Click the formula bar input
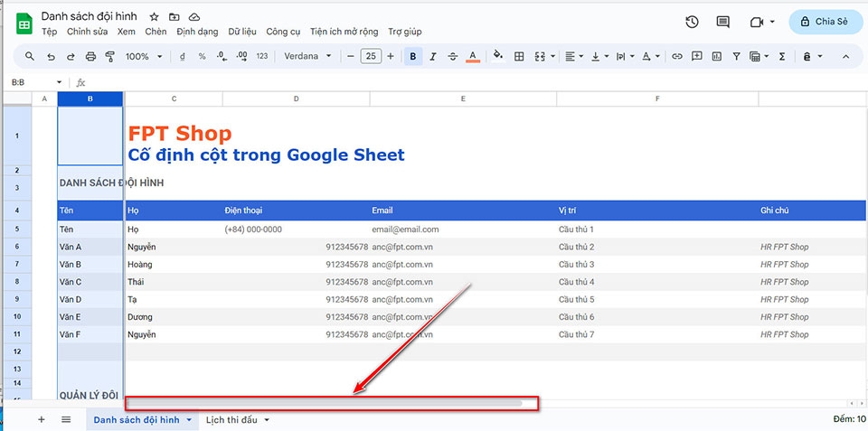 [x=476, y=82]
